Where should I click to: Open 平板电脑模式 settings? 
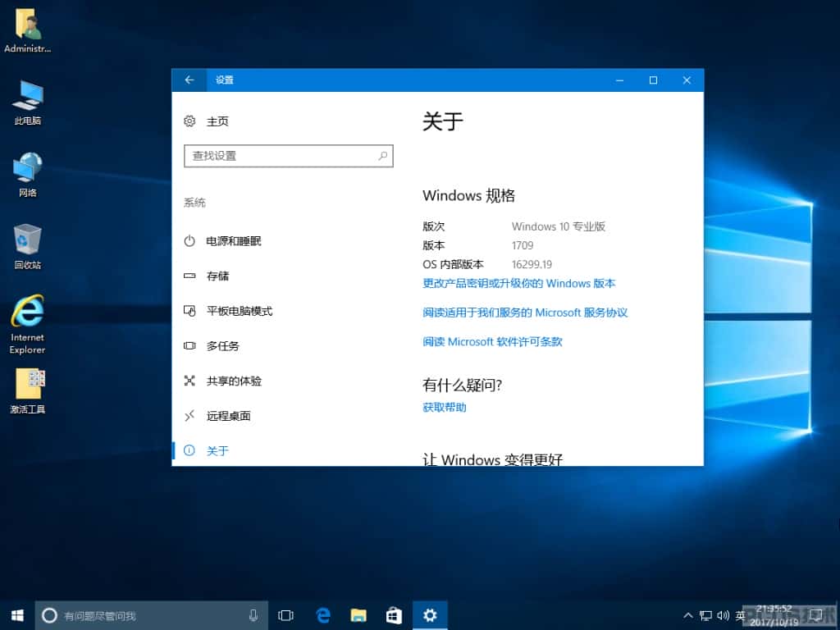(228, 311)
